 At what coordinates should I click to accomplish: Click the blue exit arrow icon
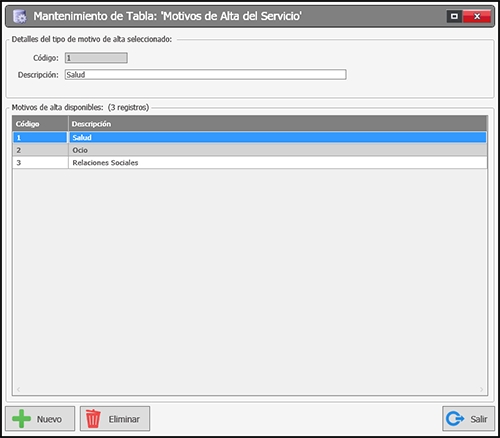click(455, 419)
